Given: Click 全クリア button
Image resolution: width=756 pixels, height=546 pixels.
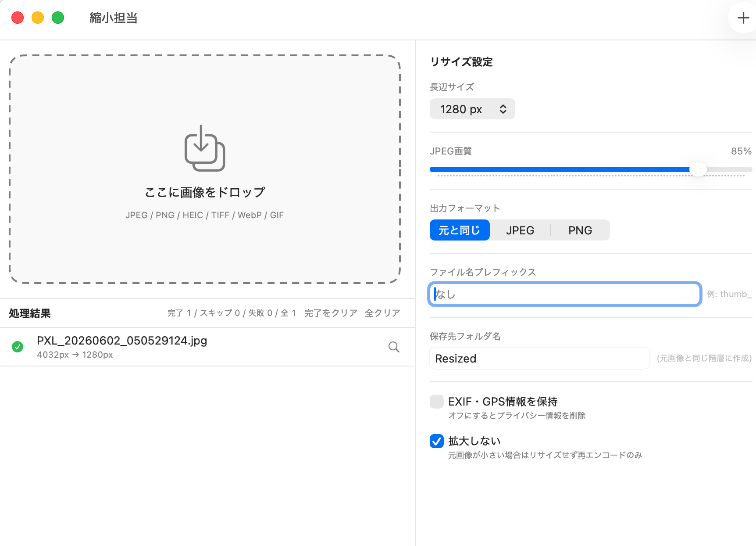Looking at the screenshot, I should 382,313.
